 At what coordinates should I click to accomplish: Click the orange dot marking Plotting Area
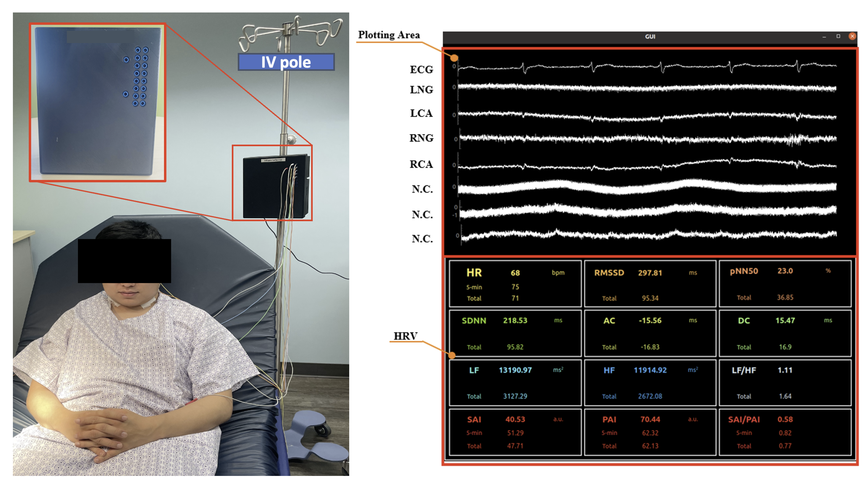pos(454,58)
